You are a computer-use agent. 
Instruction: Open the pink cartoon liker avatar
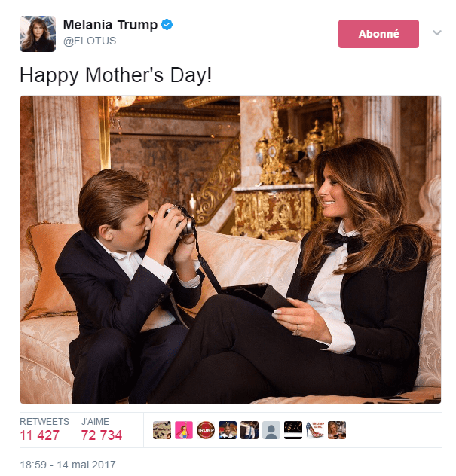tap(184, 430)
